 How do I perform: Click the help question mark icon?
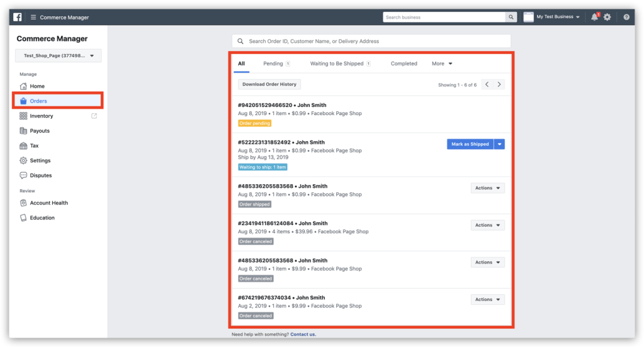[626, 17]
